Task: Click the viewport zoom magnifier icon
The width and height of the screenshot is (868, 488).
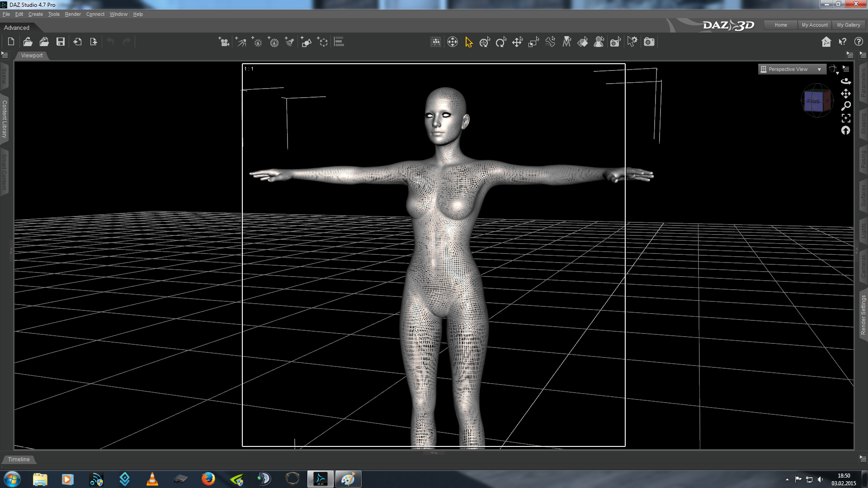Action: [846, 106]
